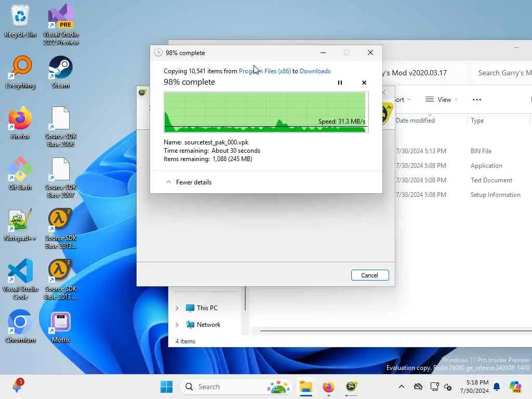Launch Notepad++ from the desktop
Screen dimensions: 532x399
pyautogui.click(x=20, y=224)
